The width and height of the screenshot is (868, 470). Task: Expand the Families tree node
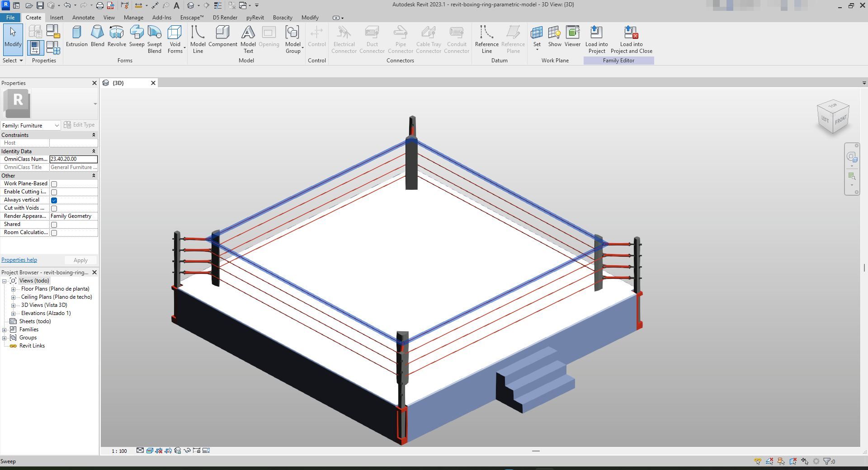[x=5, y=330]
